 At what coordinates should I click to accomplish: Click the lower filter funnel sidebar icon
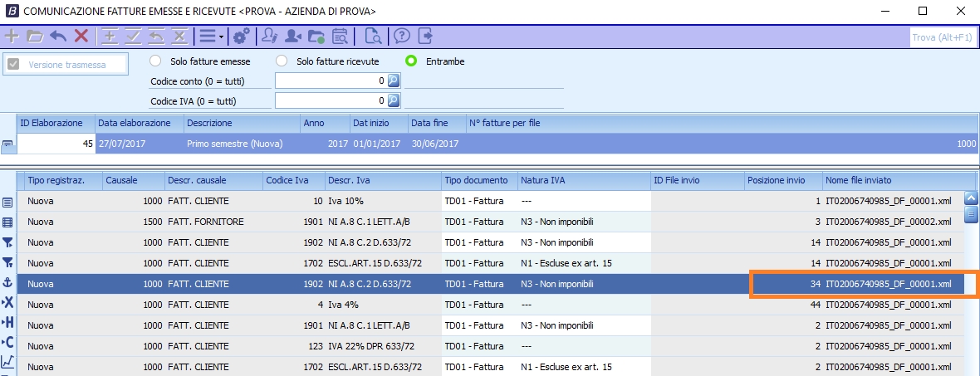[x=7, y=262]
